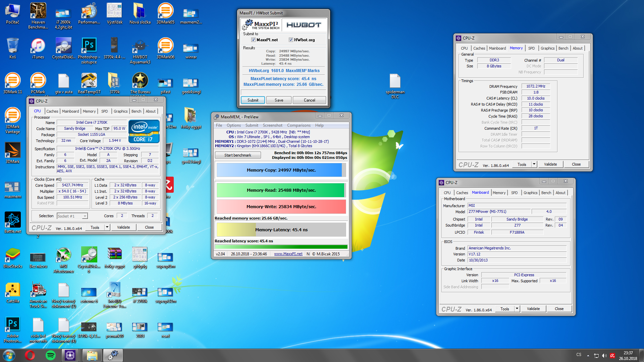Open the spiderman DLC file icon
The image size is (644, 362).
click(395, 86)
